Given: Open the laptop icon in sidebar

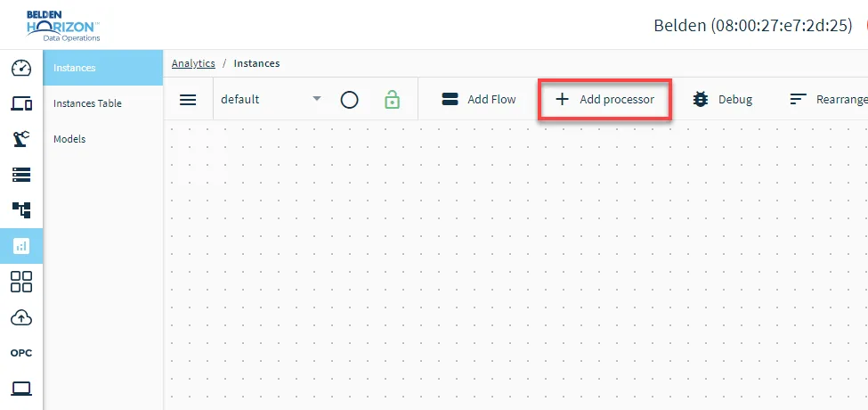Looking at the screenshot, I should (x=21, y=389).
